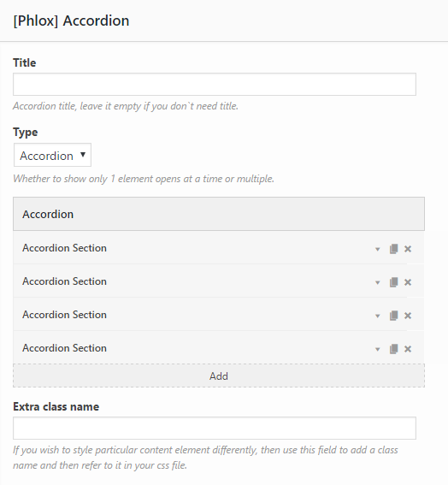Screen dimensions: 448x485
Task: Click the Accordion group header bar
Action: pyautogui.click(x=219, y=214)
